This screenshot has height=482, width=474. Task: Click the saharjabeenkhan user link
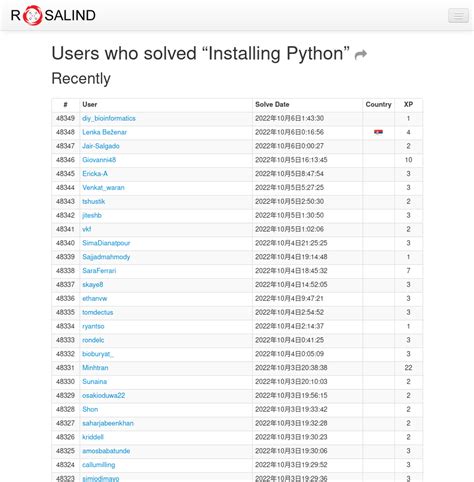coord(108,423)
